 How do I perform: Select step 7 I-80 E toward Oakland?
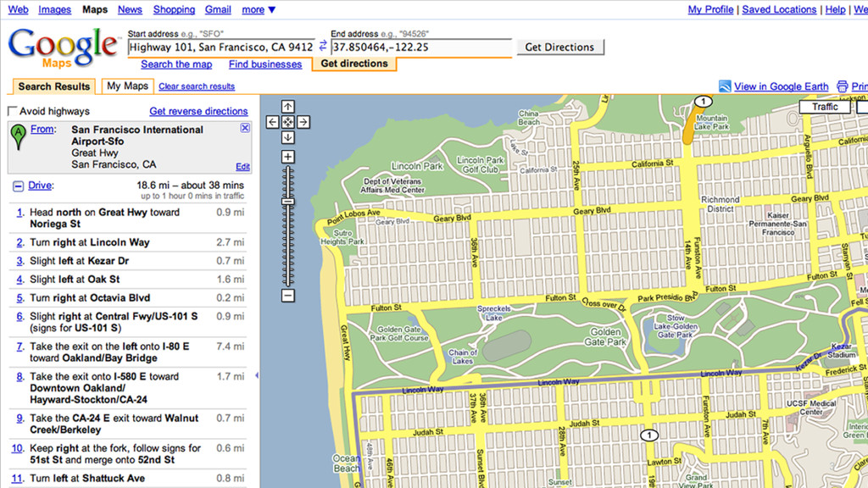[128, 352]
